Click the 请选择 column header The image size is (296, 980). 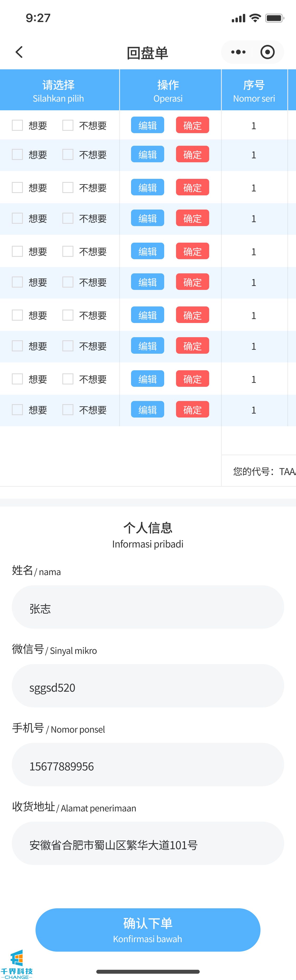[x=59, y=91]
